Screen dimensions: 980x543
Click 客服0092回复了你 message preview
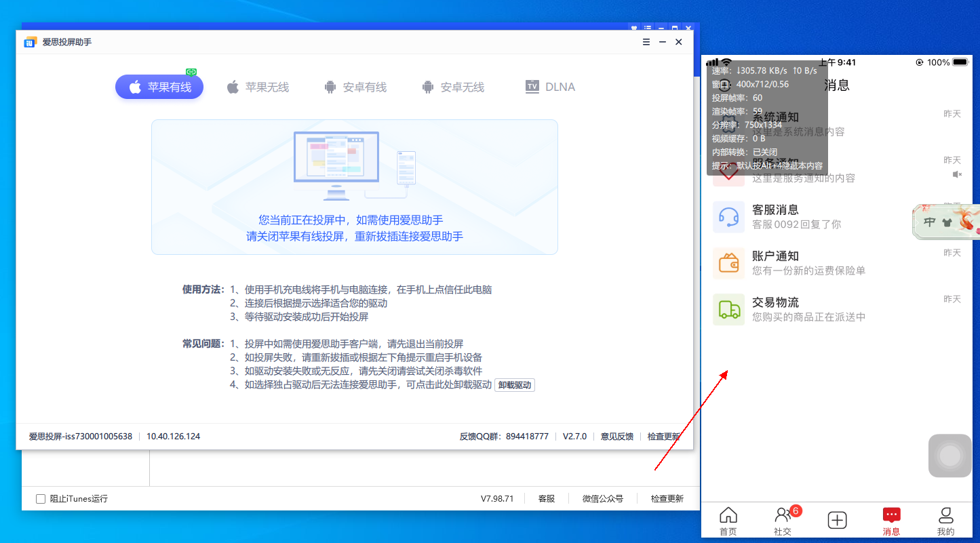[797, 224]
